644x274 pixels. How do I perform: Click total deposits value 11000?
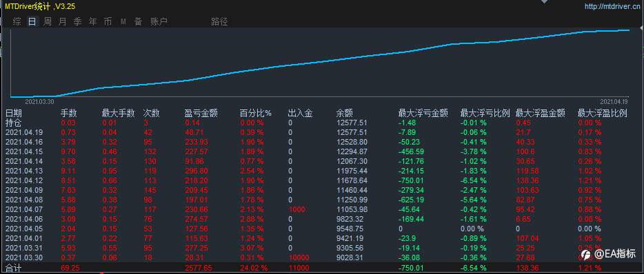click(x=299, y=268)
